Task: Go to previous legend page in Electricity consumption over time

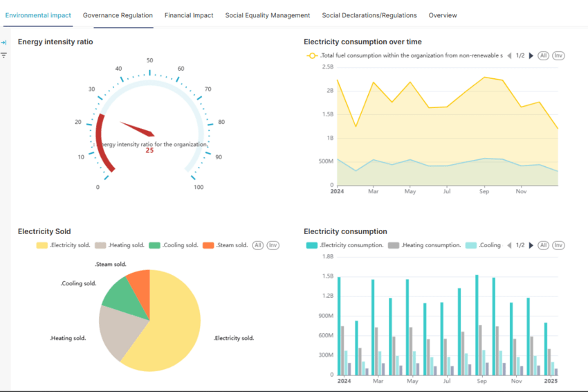Action: pos(510,55)
